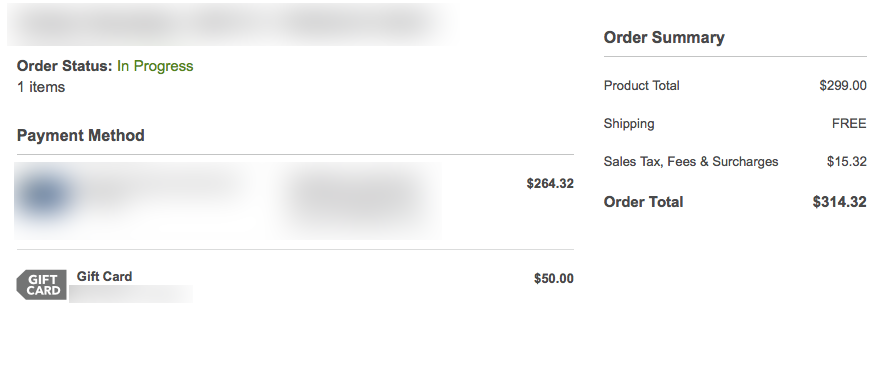The image size is (880, 375).
Task: Click the Order Status label
Action: [x=65, y=66]
